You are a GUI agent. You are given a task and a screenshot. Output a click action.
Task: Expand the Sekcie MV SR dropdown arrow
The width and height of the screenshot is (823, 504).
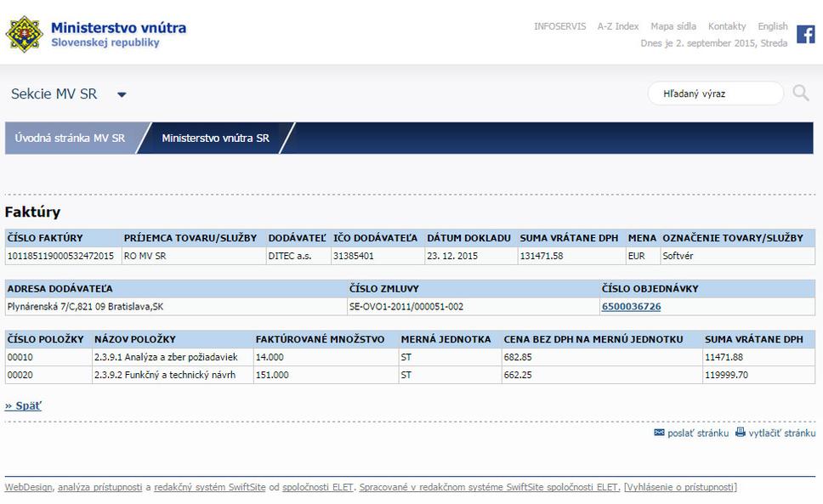(122, 95)
